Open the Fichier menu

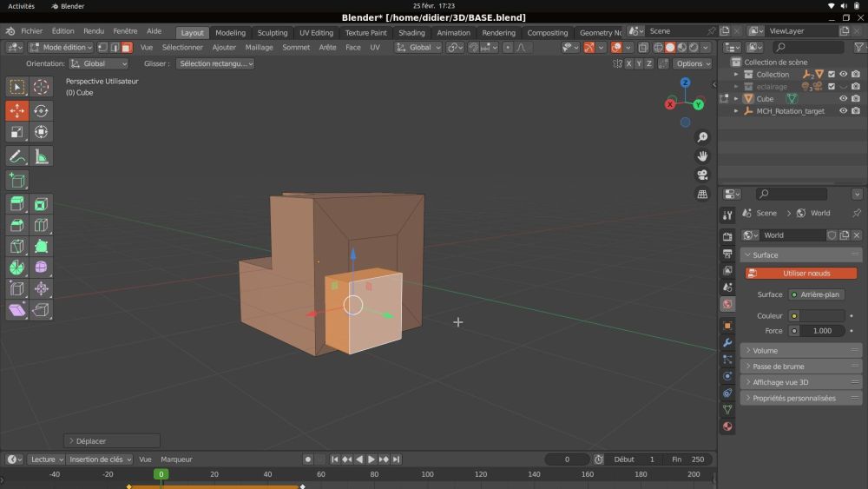point(31,31)
